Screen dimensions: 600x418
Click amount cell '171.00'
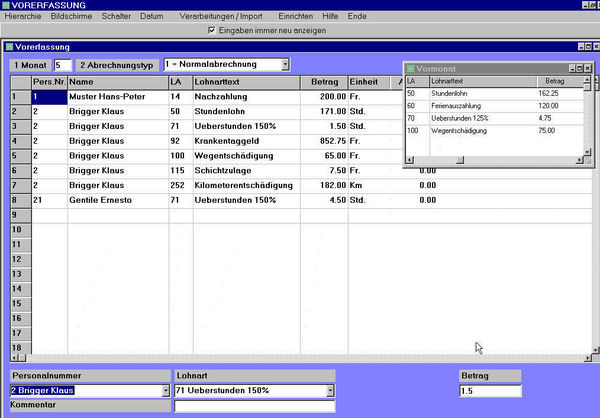(324, 111)
